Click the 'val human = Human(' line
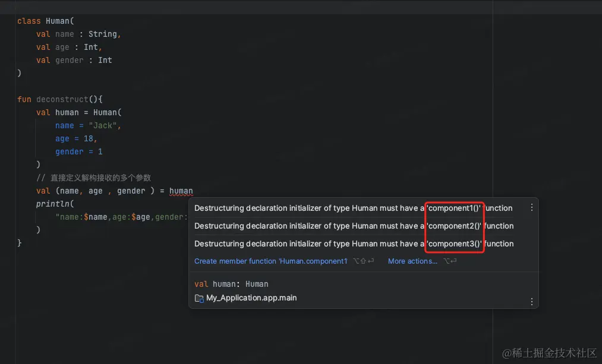Image resolution: width=602 pixels, height=364 pixels. [78, 112]
